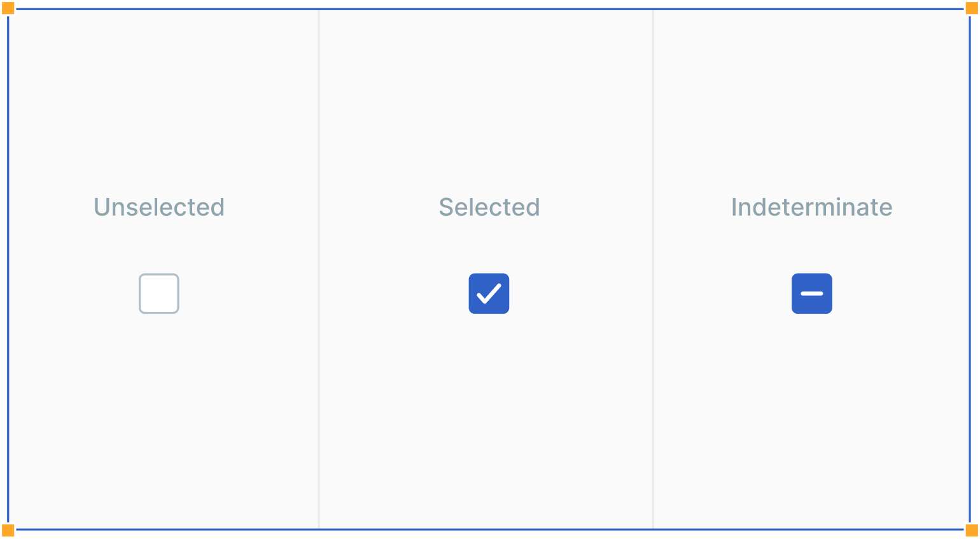980x539 pixels.
Task: Select the gray-outlined empty box
Action: [159, 293]
